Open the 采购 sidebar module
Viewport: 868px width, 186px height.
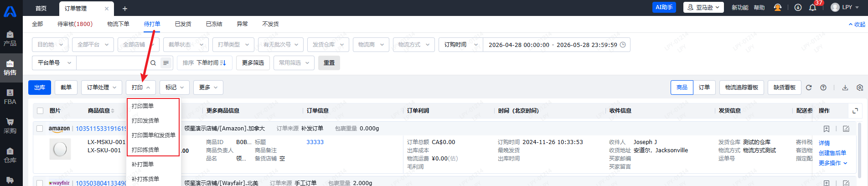click(10, 126)
